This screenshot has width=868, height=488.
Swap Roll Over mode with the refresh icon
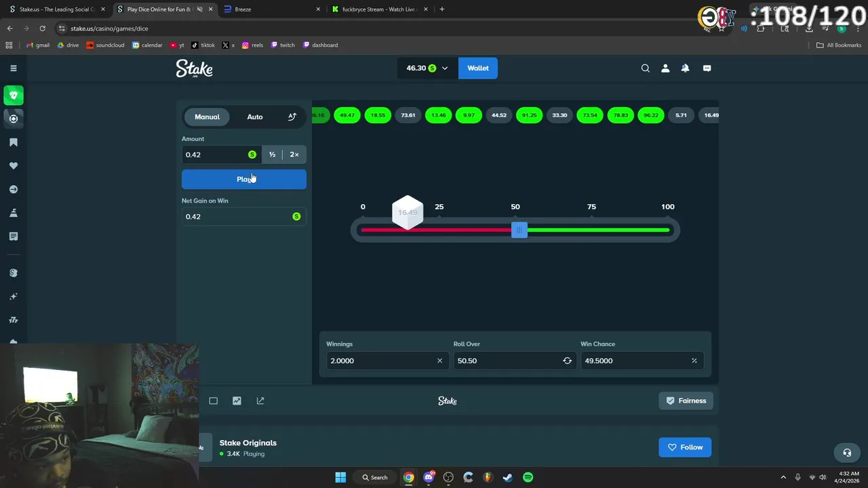567,361
